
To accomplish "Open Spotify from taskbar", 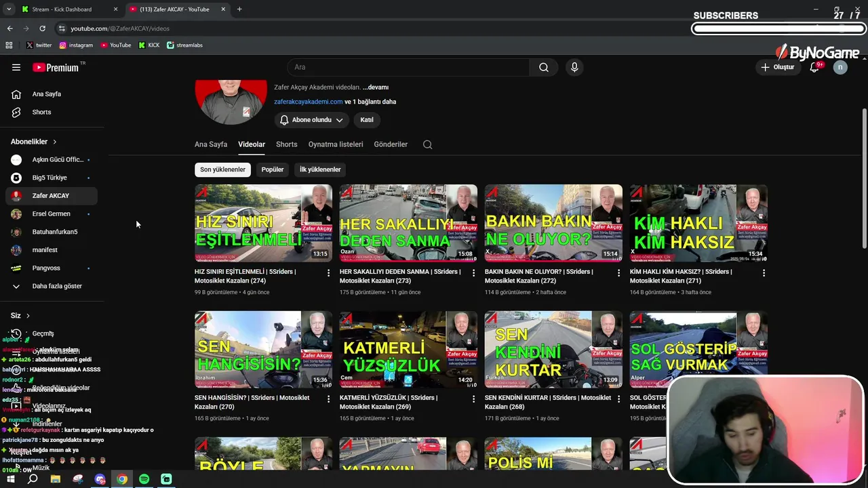I will pyautogui.click(x=144, y=479).
